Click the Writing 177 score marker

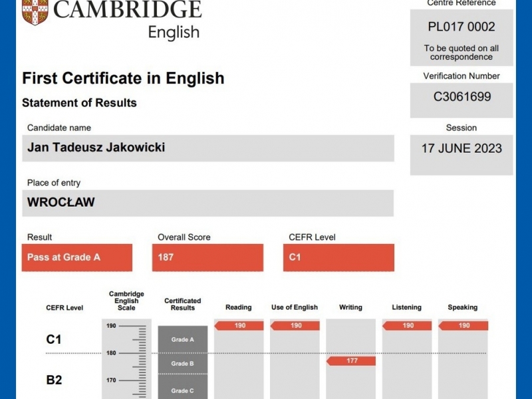coord(351,361)
